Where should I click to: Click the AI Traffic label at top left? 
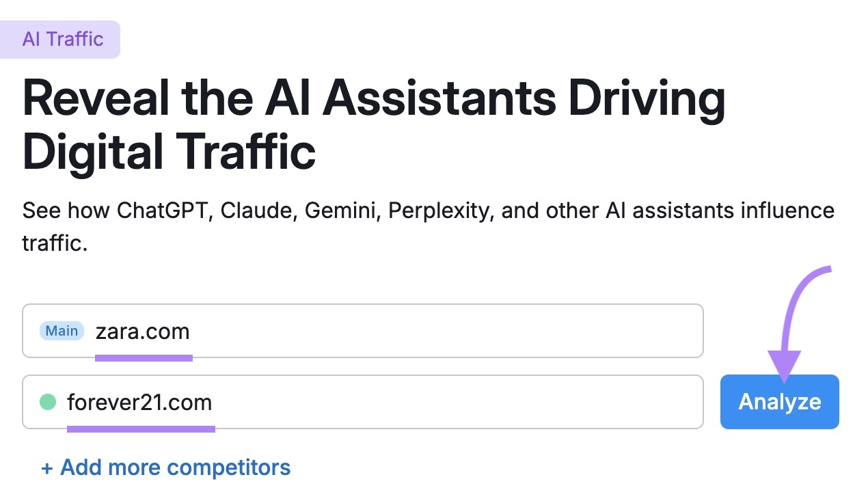tap(60, 39)
